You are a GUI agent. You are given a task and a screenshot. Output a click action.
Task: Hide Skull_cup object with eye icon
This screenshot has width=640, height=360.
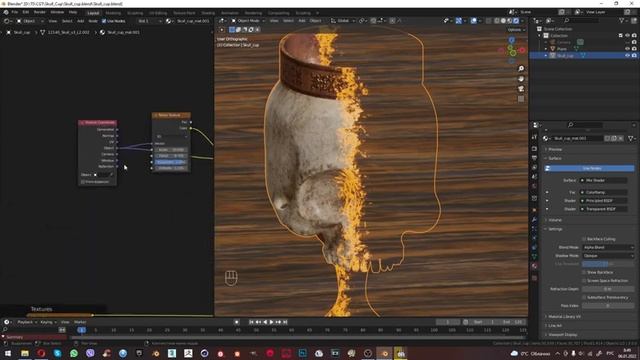627,55
